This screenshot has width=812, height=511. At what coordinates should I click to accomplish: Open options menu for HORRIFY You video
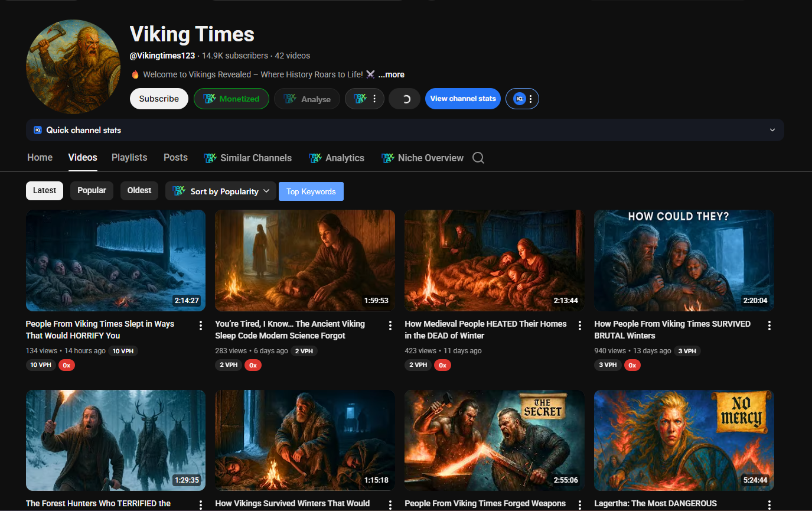point(201,326)
